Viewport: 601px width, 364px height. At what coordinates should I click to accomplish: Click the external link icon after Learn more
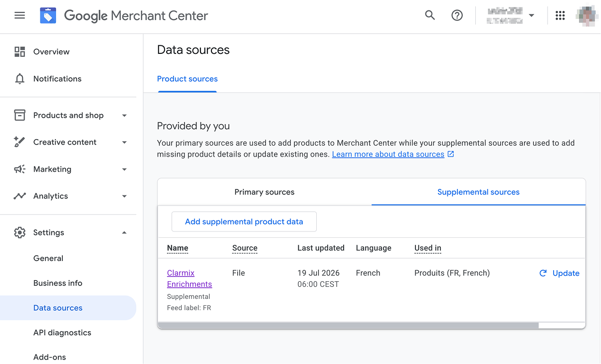451,154
